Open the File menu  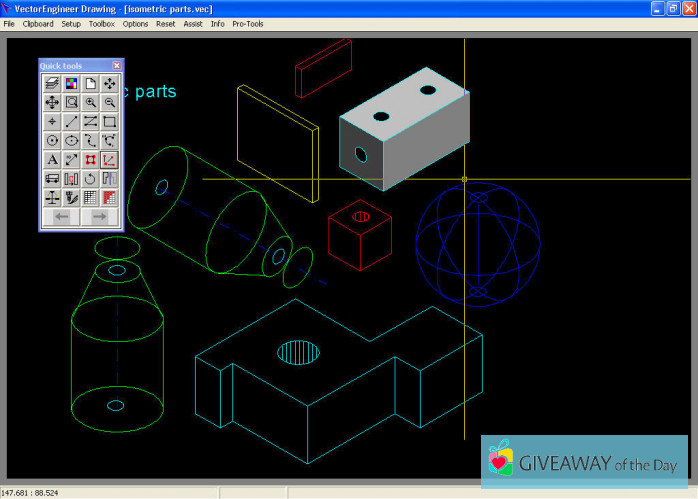9,23
